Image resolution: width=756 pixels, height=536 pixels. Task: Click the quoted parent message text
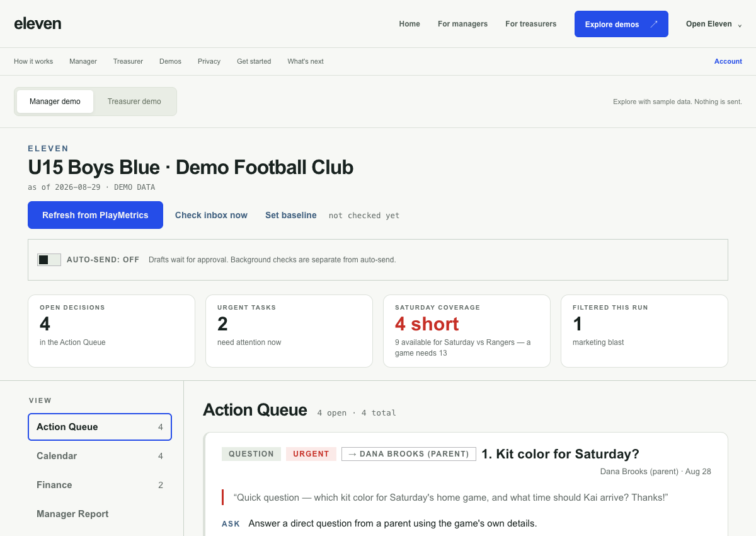pyautogui.click(x=450, y=498)
